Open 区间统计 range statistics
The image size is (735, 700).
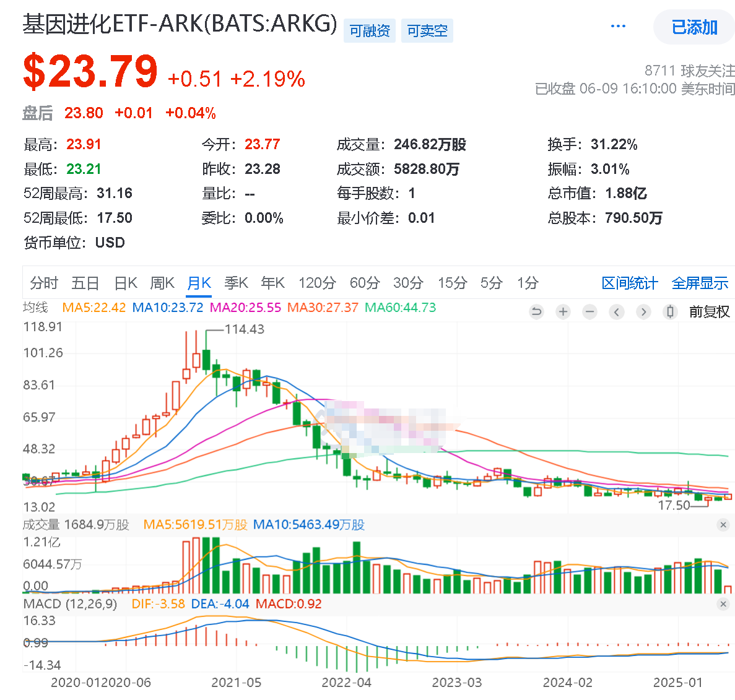pyautogui.click(x=630, y=283)
